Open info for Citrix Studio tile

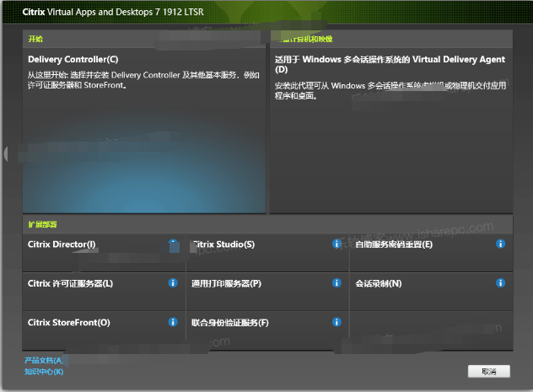336,244
